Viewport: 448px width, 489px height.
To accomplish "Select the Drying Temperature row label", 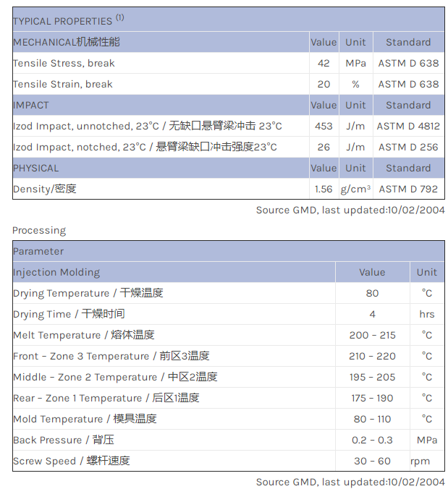I will pyautogui.click(x=88, y=293).
